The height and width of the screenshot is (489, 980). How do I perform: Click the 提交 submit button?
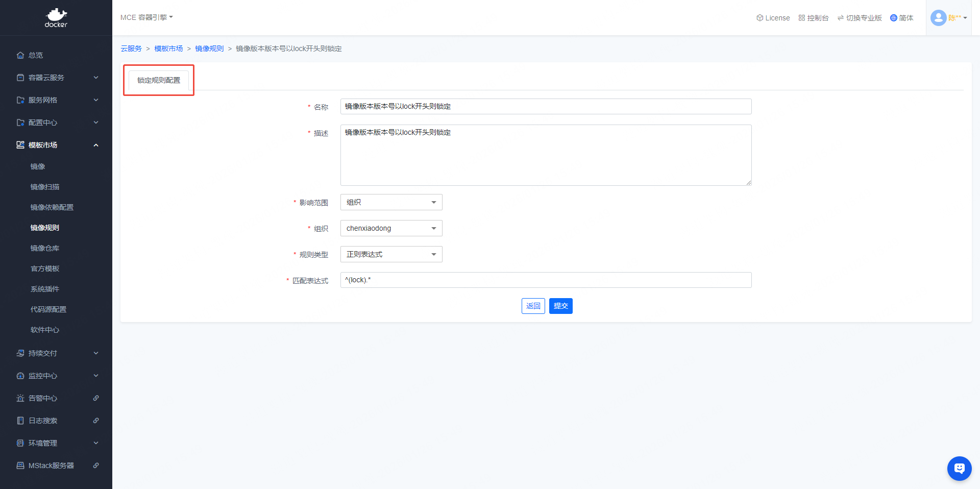pos(560,306)
